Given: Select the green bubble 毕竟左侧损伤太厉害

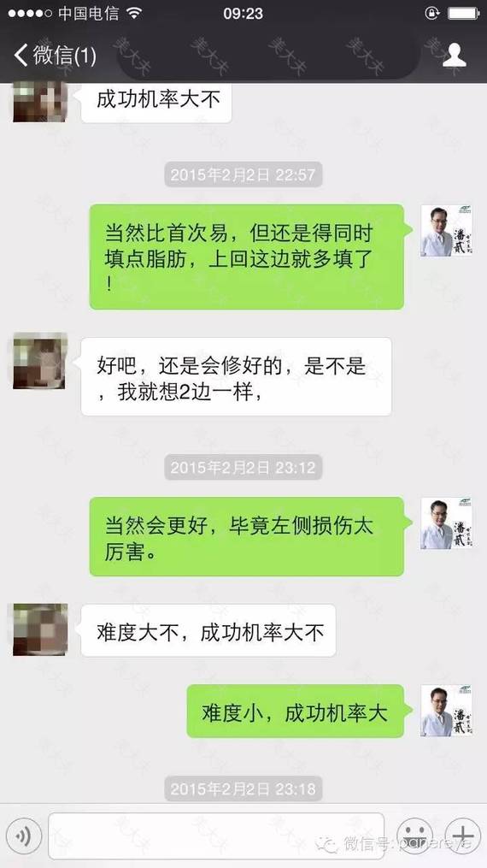Looking at the screenshot, I should click(x=247, y=536).
